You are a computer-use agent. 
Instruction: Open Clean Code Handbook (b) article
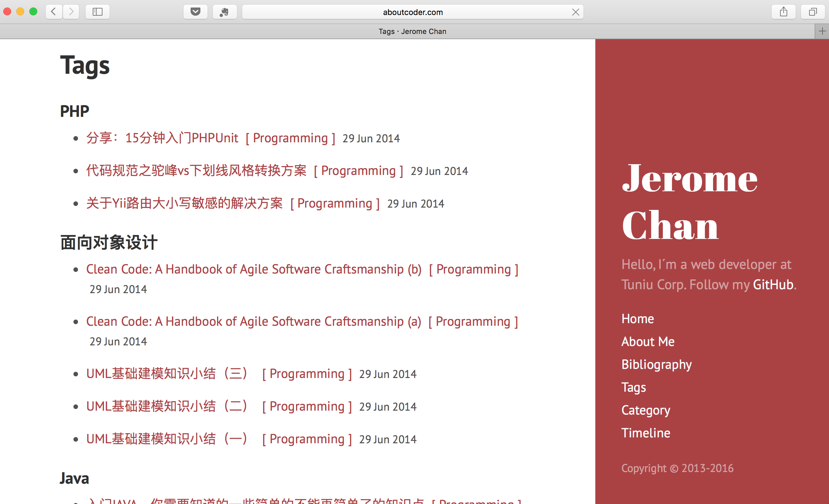click(x=254, y=269)
